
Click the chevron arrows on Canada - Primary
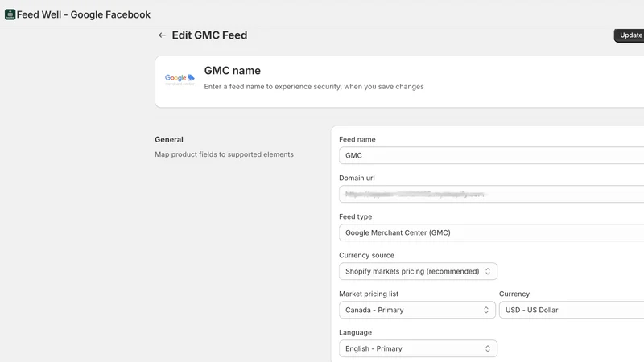(x=486, y=310)
